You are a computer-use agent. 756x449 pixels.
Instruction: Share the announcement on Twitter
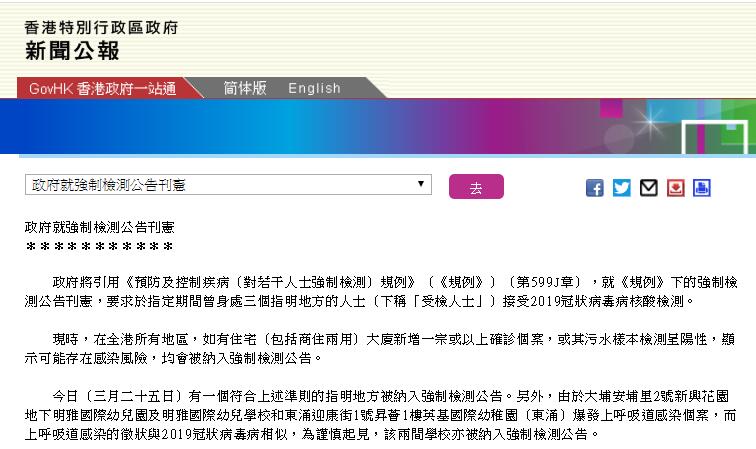[622, 188]
